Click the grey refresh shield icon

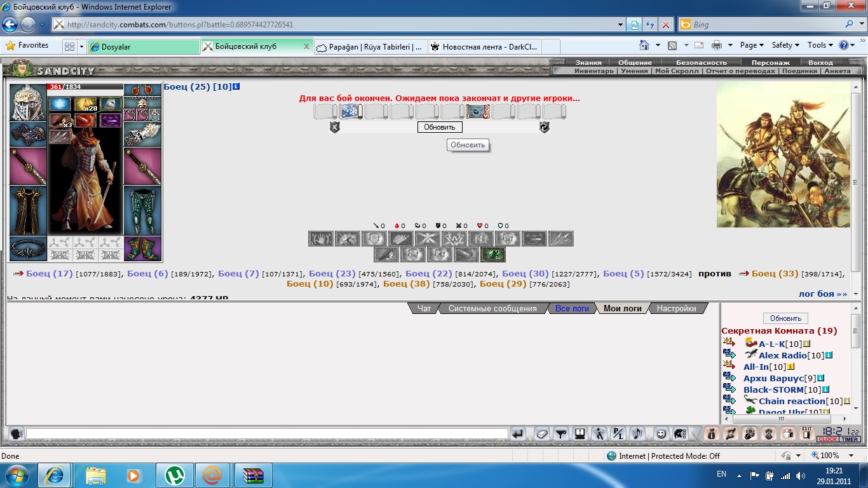[x=545, y=127]
